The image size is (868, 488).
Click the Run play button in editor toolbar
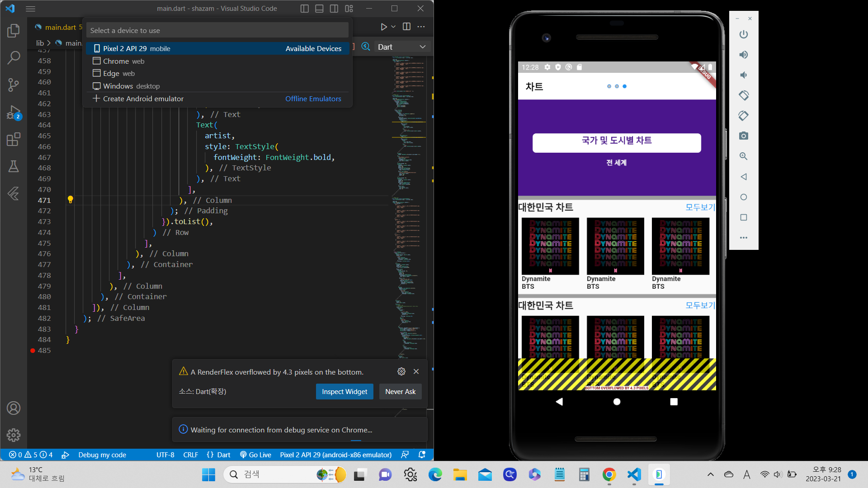(x=384, y=27)
